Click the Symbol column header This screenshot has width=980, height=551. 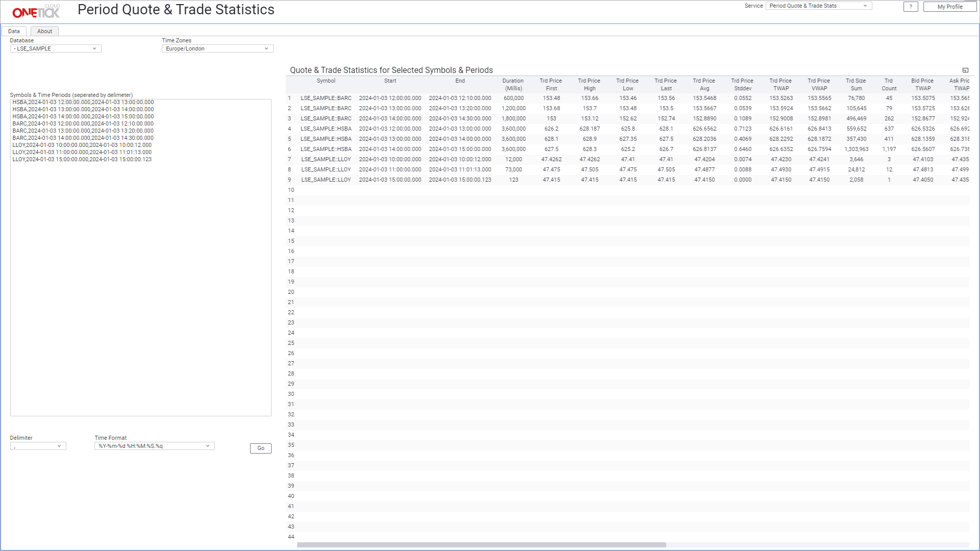[326, 81]
